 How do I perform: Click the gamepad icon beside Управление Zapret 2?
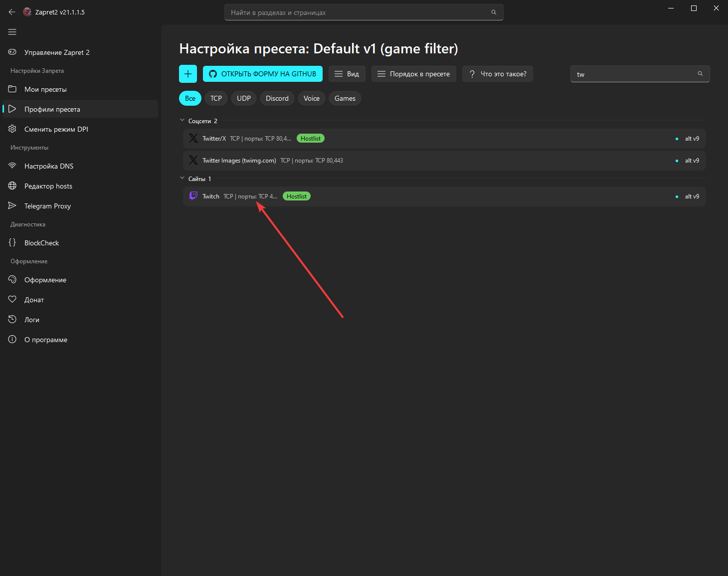coord(12,52)
